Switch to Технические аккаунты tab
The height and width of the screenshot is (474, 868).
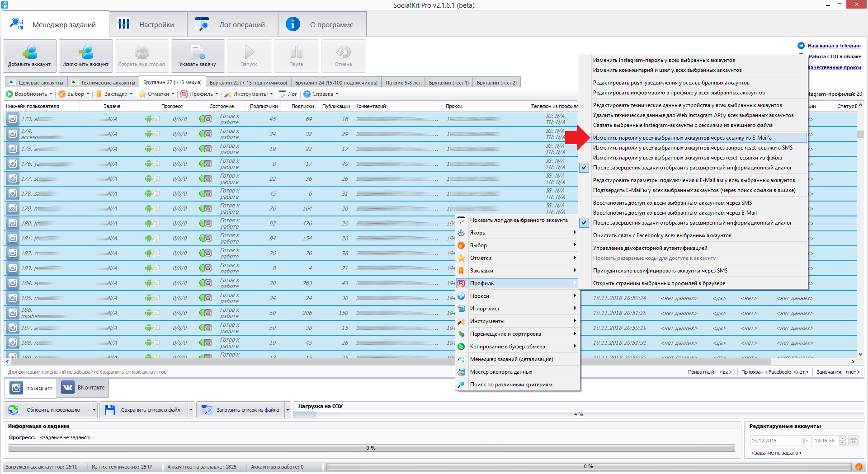tap(104, 83)
